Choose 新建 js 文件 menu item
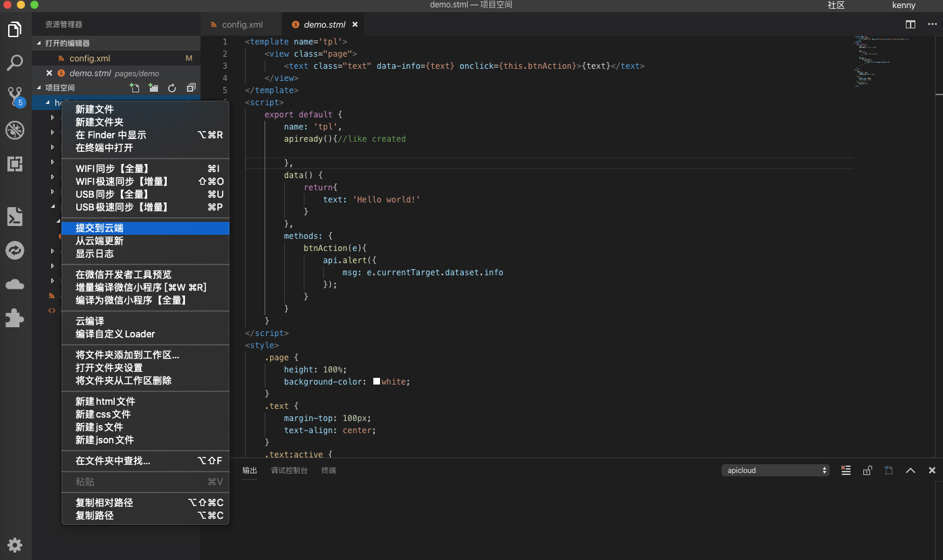Screen dimensions: 943x560 [145, 427]
